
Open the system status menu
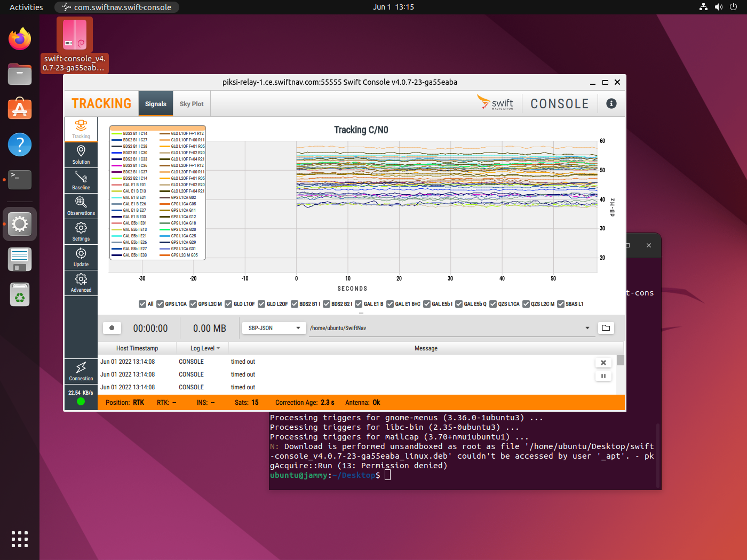pyautogui.click(x=718, y=7)
